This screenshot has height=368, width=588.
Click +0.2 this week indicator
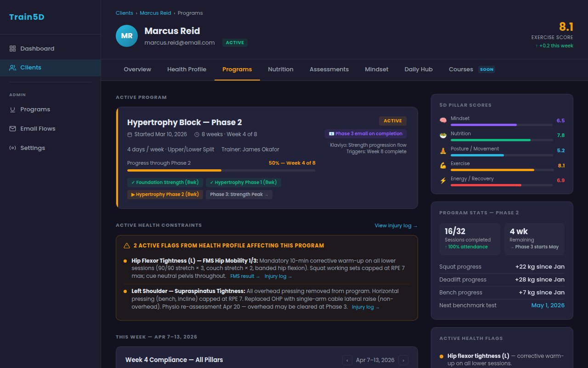tap(554, 46)
